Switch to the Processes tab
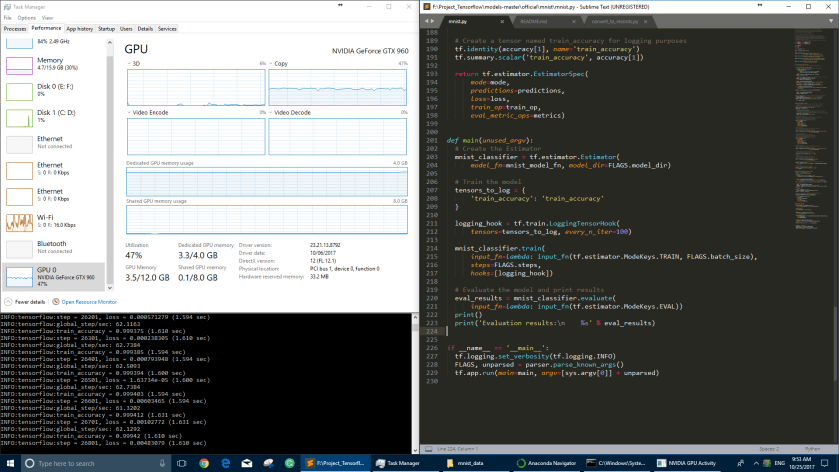The width and height of the screenshot is (839, 472). pos(15,29)
